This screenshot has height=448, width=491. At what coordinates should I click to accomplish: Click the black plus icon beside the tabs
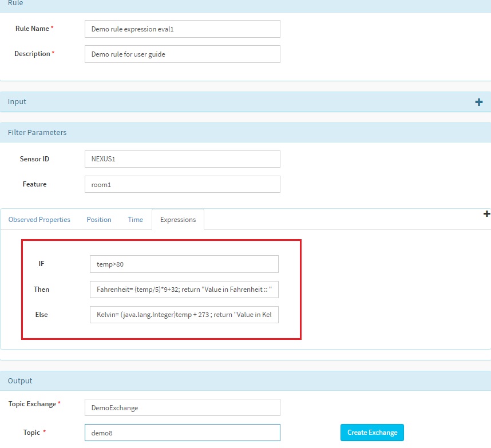click(486, 214)
